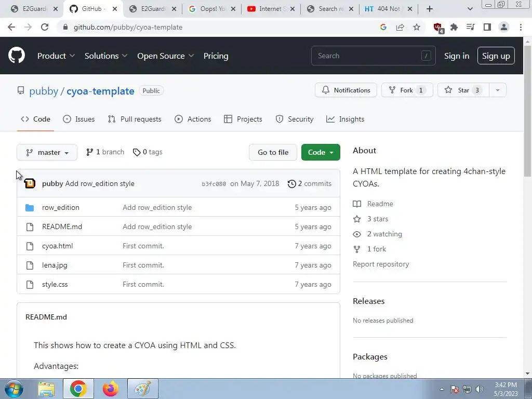Image resolution: width=532 pixels, height=399 pixels.
Task: Click the volume speaker tray icon
Action: coord(480,389)
